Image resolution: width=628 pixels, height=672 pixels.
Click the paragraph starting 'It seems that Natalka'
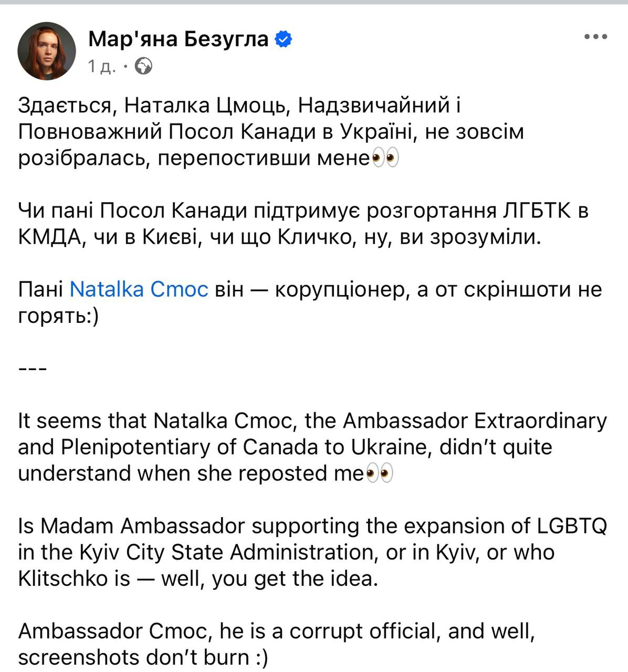pyautogui.click(x=312, y=447)
